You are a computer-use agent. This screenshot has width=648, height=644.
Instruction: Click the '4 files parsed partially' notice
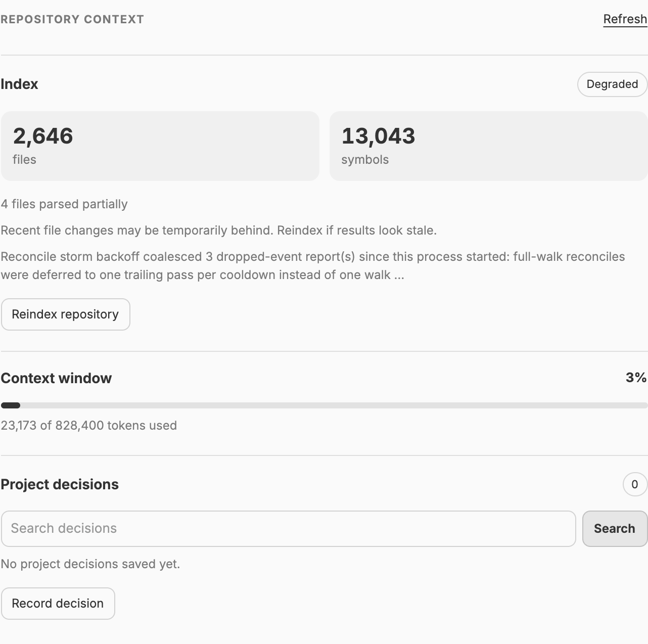tap(64, 204)
